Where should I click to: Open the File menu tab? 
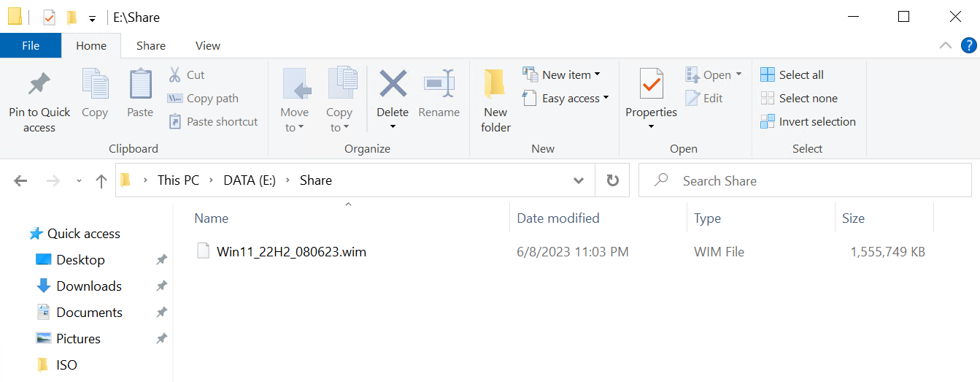pos(31,45)
